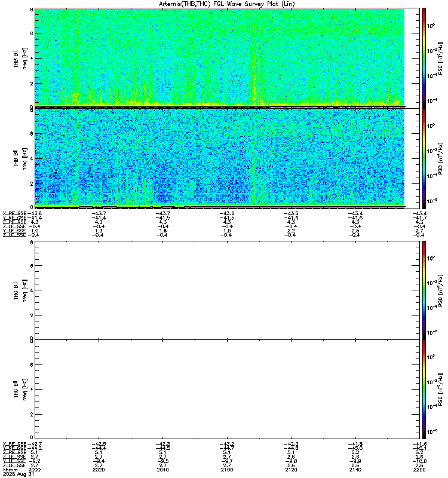Click the 2140 time tick label
This screenshot has height=478, width=448.
[355, 470]
